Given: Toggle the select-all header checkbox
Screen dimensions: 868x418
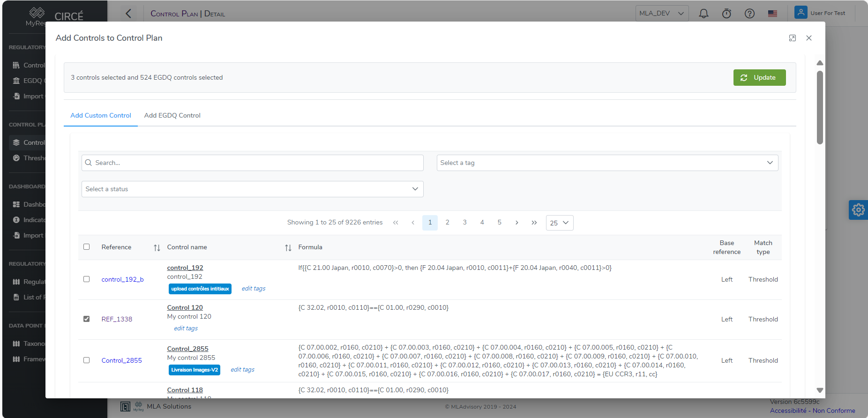Looking at the screenshot, I should 86,247.
